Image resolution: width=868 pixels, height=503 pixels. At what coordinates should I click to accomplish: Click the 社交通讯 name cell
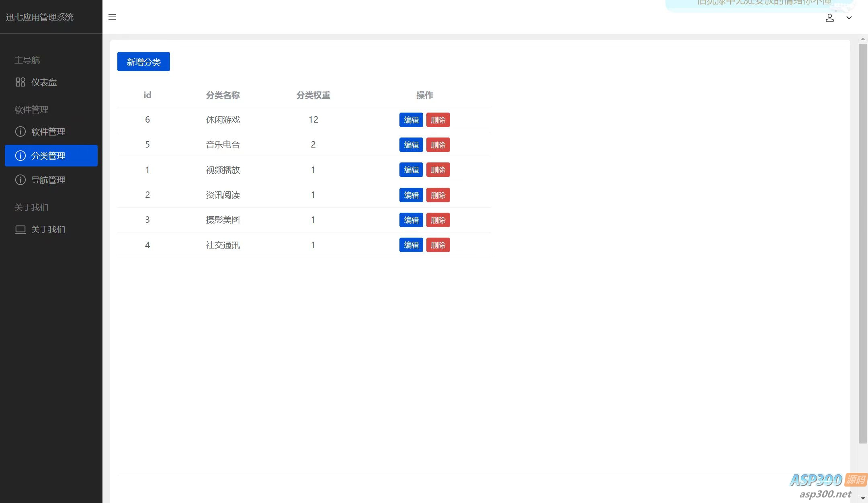[223, 245]
